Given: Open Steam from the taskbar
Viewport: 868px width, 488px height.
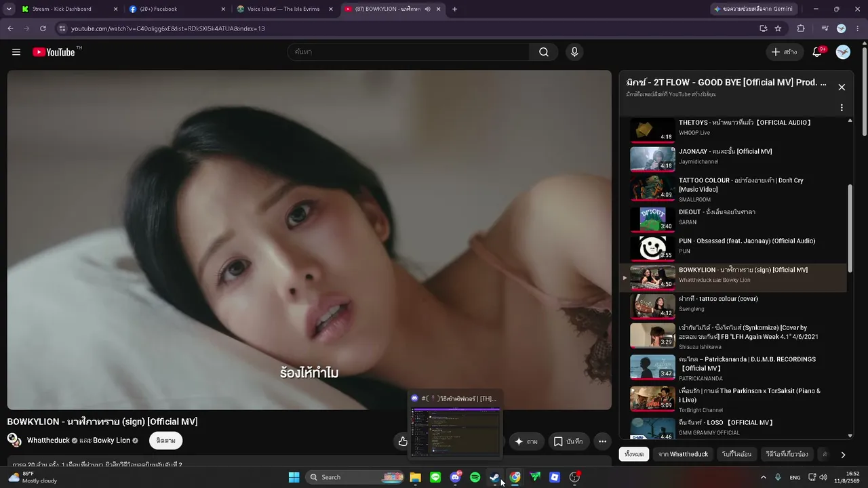Looking at the screenshot, I should point(495,477).
